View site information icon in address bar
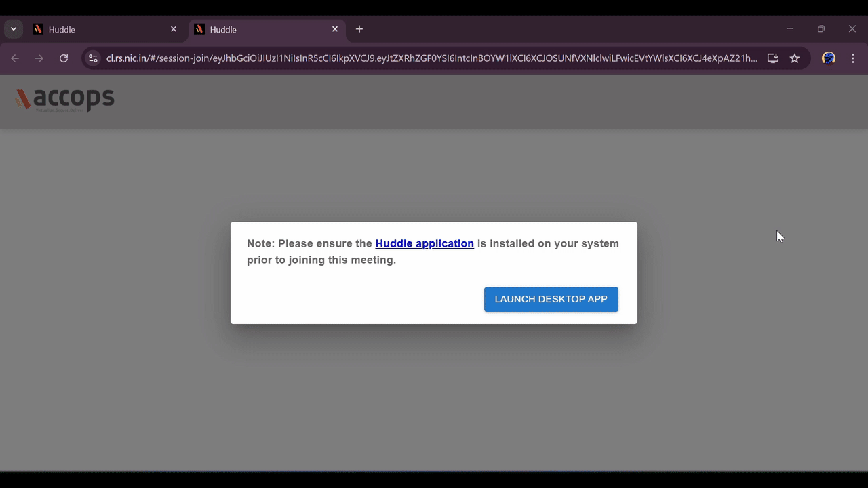Screen dimensions: 868x488 (x=94, y=58)
